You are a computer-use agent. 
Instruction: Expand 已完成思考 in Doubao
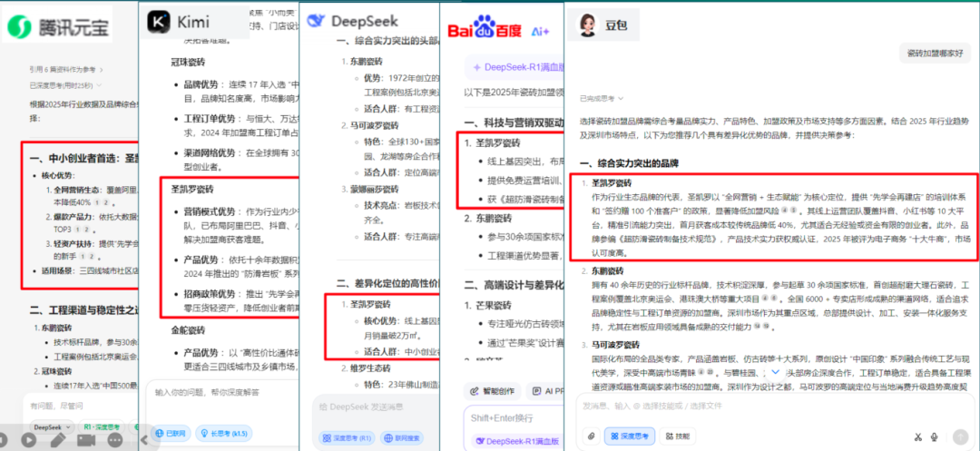coord(602,98)
